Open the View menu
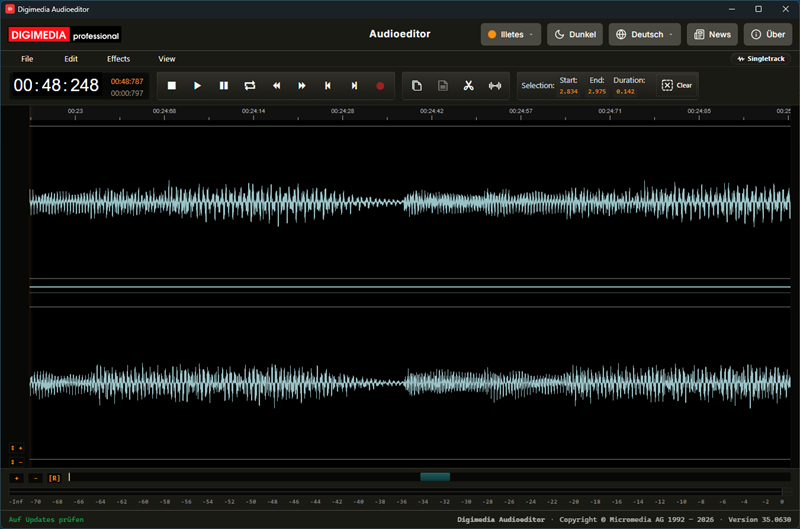Image resolution: width=800 pixels, height=529 pixels. pos(166,59)
